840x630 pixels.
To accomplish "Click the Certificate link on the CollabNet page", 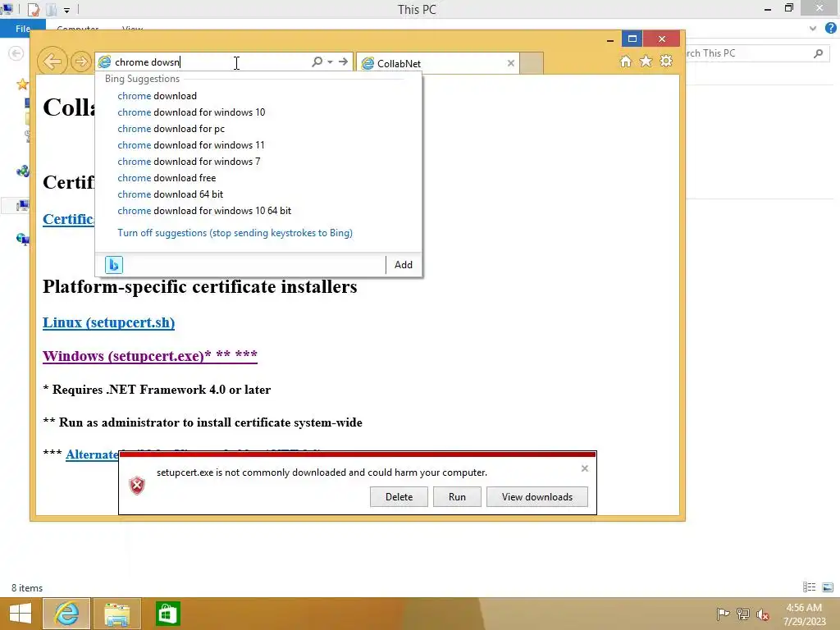I will [x=69, y=219].
